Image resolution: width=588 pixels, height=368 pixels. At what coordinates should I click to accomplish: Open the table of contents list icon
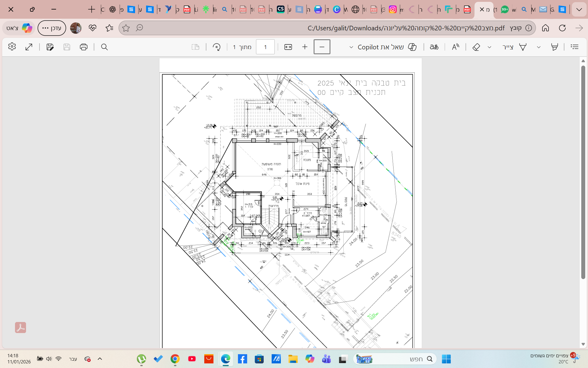575,47
